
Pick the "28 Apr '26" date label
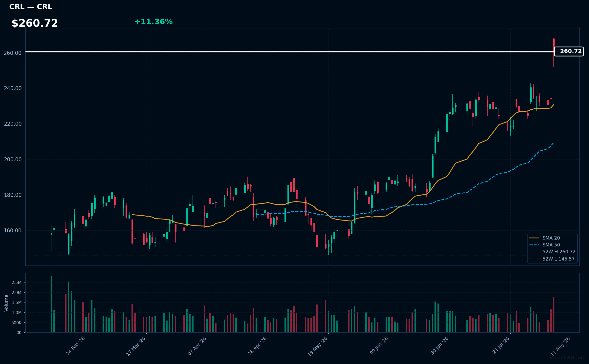(257, 346)
